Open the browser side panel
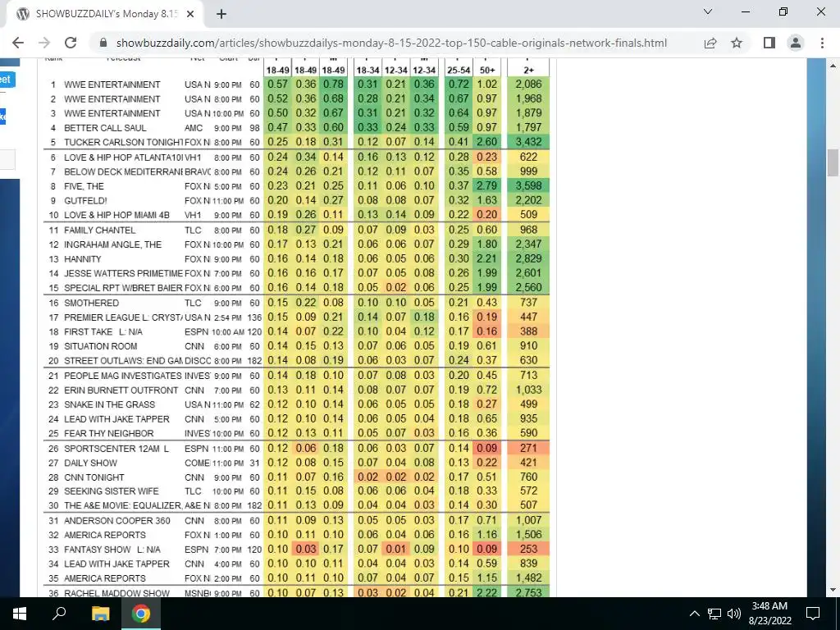 [x=769, y=43]
